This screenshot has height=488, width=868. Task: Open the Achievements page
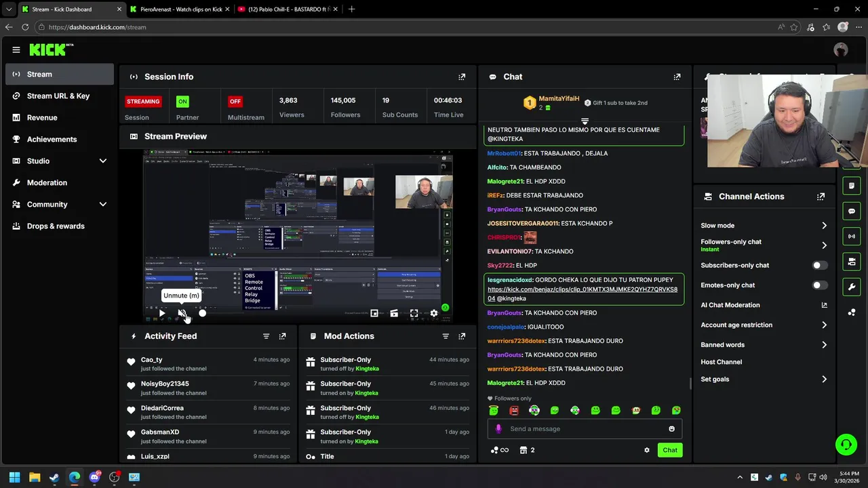(x=60, y=139)
